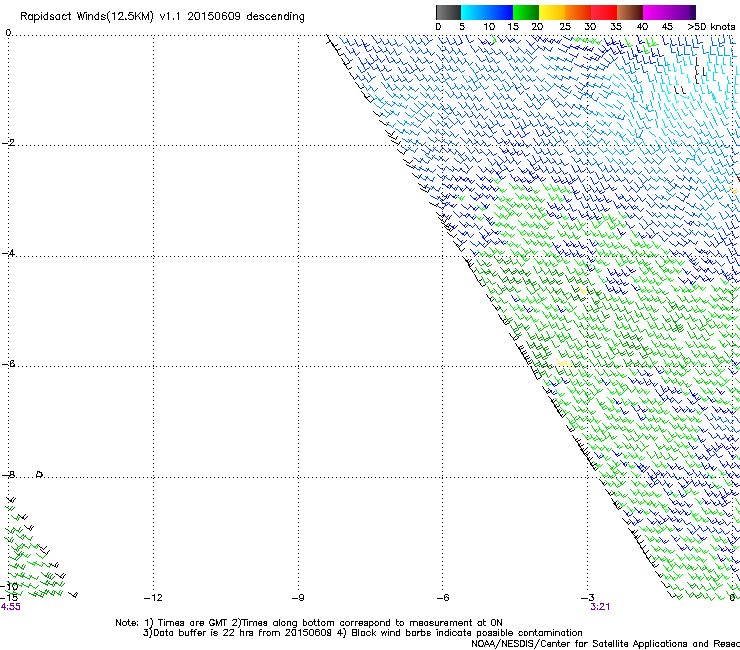Click the red 30-35 knots legend color

(604, 12)
